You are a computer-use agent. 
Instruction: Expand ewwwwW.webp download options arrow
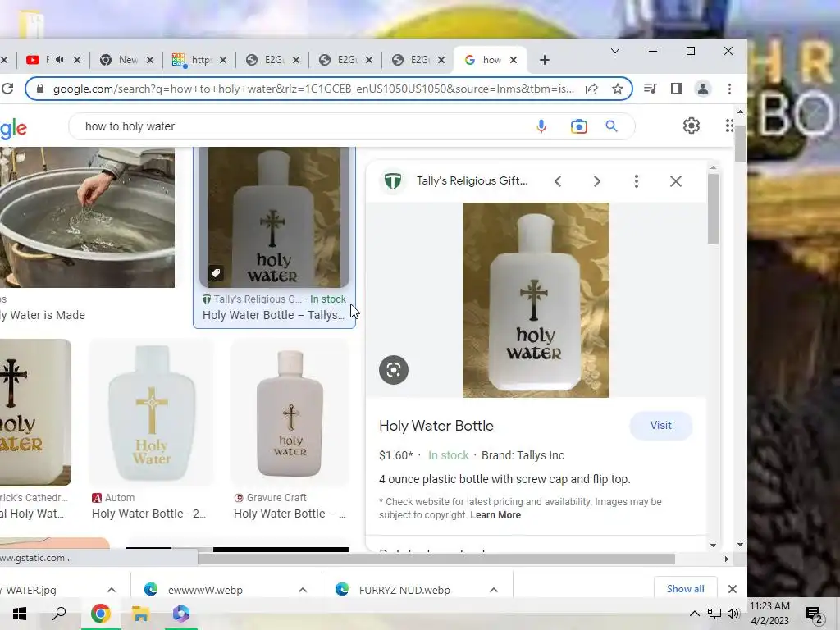303,590
